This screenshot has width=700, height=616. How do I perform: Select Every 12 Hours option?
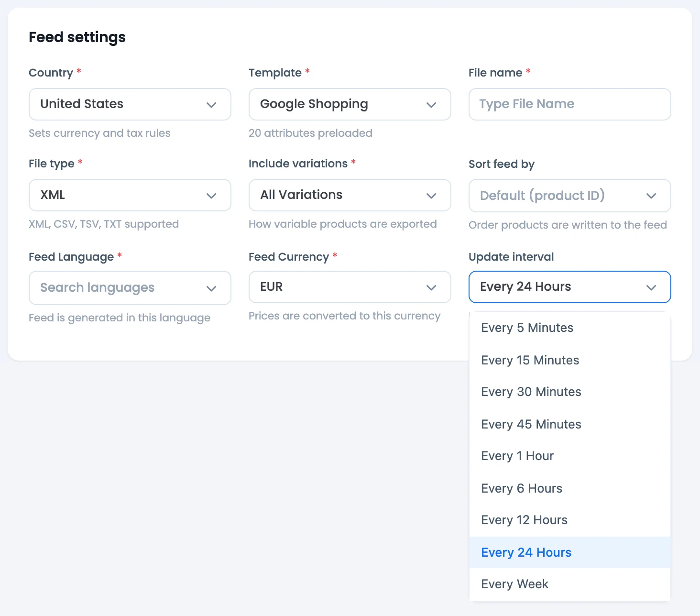click(569, 520)
